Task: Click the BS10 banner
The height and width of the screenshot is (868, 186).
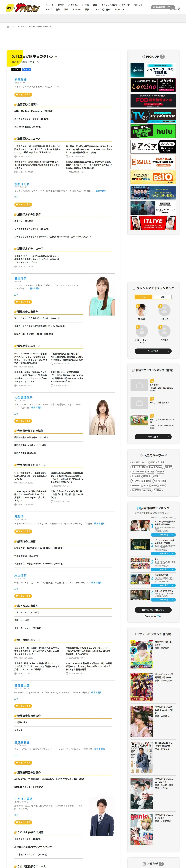Action: [x=153, y=177]
